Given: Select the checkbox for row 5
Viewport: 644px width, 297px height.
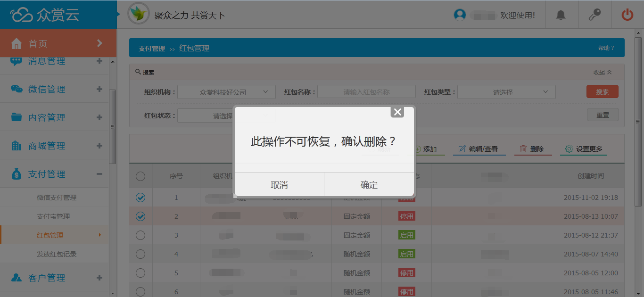Looking at the screenshot, I should pos(140,273).
